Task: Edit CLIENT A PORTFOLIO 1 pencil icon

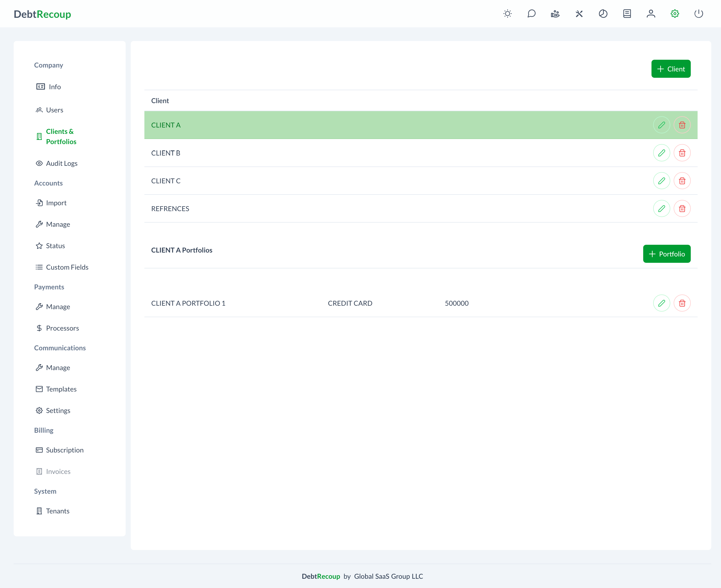Action: 661,303
